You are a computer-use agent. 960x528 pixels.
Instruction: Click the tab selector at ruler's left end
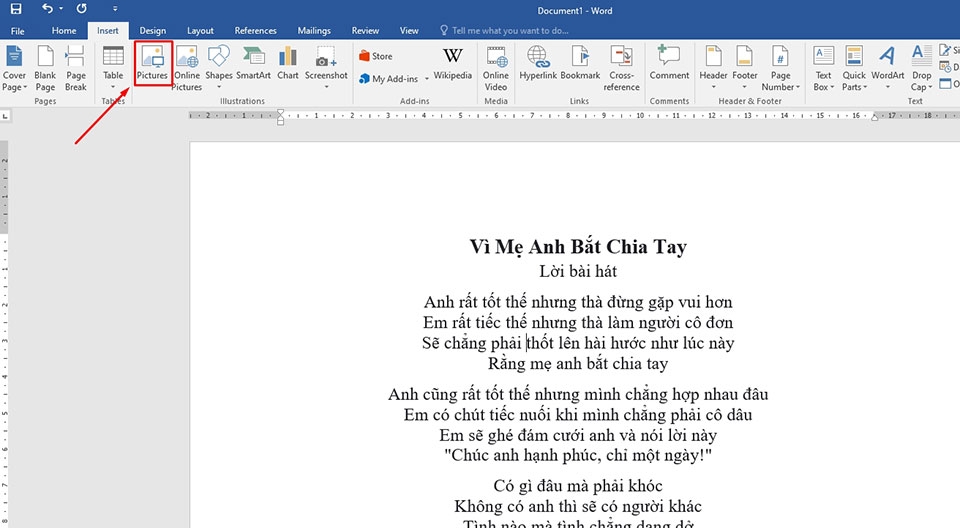coord(5,115)
